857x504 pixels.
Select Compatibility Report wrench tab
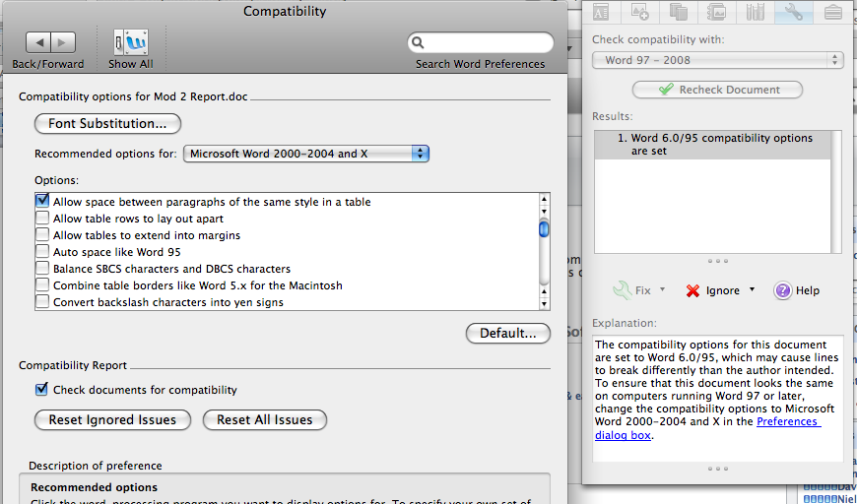pos(794,12)
